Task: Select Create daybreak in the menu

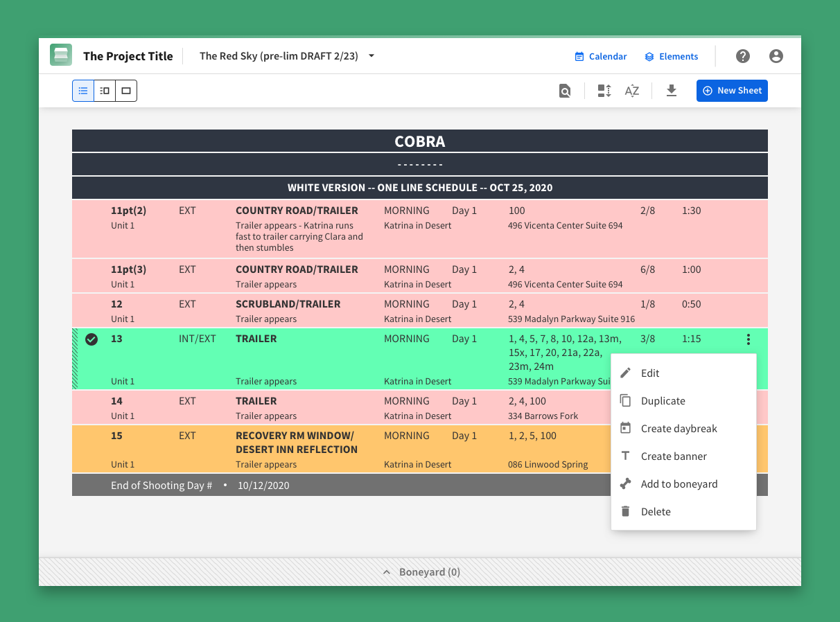Action: [x=679, y=429]
